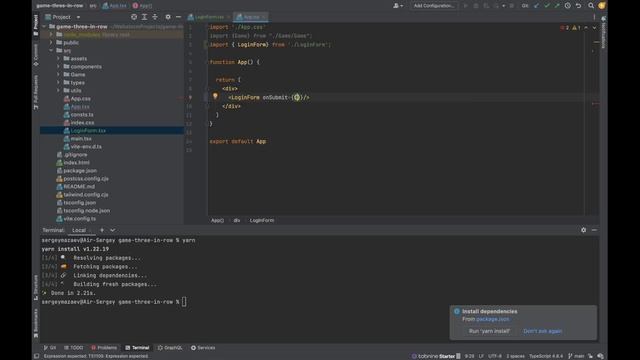
Task: Open package.json link in notification
Action: [493, 319]
